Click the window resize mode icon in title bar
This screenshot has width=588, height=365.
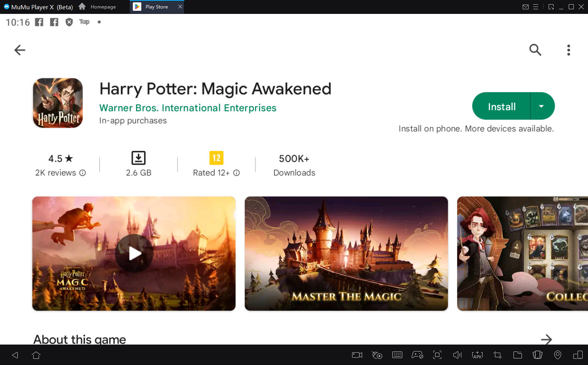(551, 7)
